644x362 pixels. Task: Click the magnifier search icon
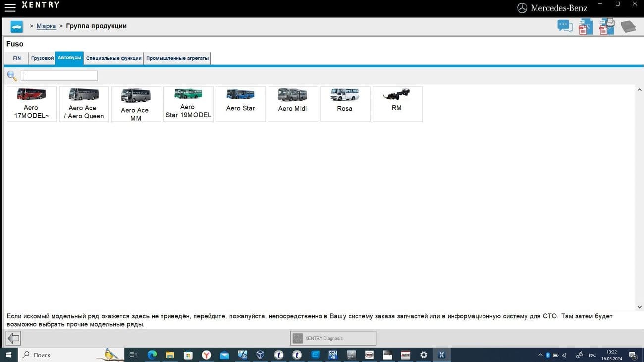tap(12, 76)
